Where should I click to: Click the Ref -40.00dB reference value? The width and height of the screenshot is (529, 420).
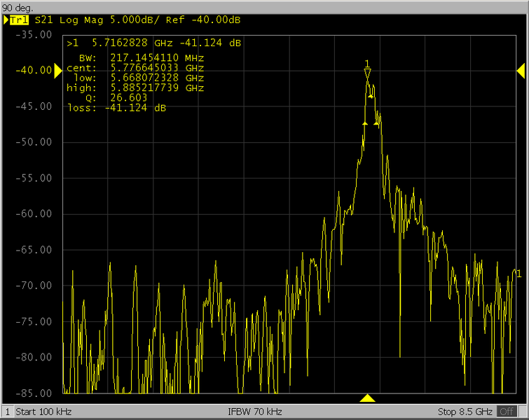[x=202, y=20]
